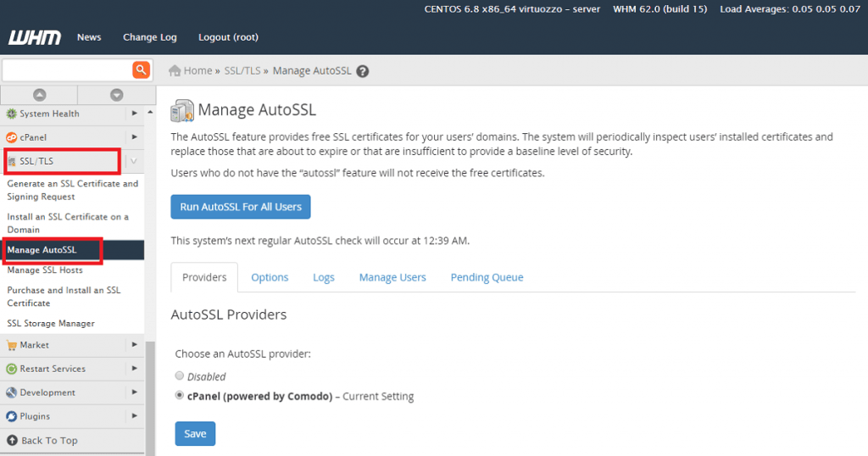Open the Manage Users tab
The width and height of the screenshot is (868, 456).
[392, 277]
